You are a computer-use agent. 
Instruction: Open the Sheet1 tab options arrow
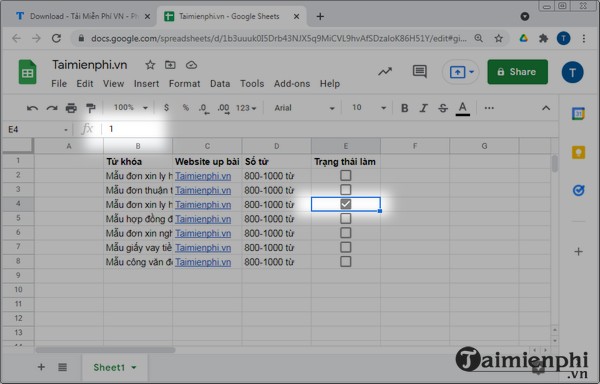(134, 368)
